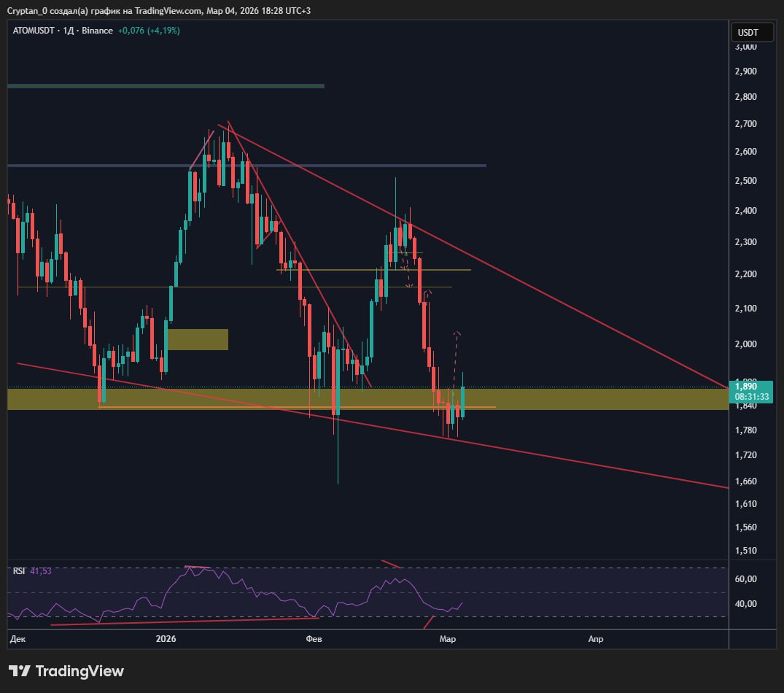Open the USDT currency selector
Screen dimensions: 784x693
click(748, 33)
